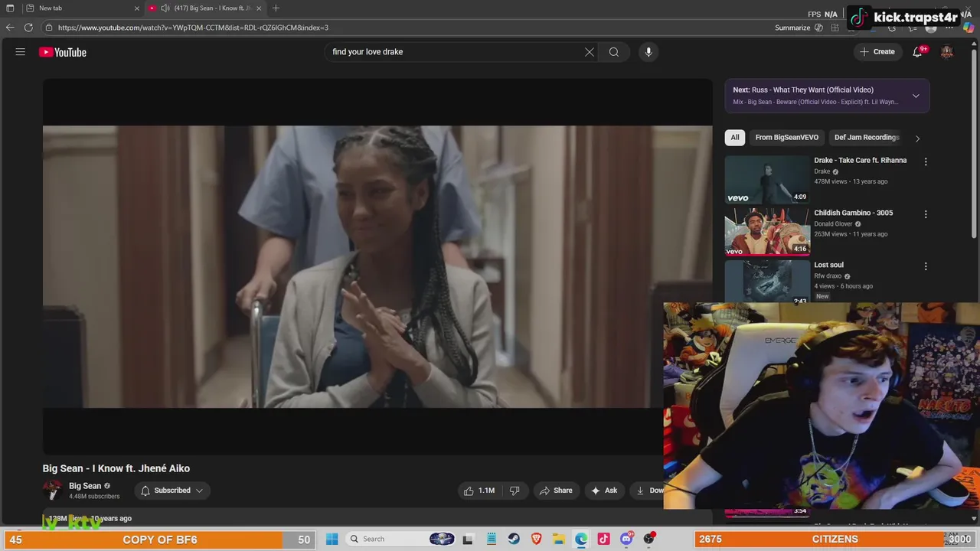The width and height of the screenshot is (980, 551).
Task: Share the video with Share button
Action: [x=556, y=491]
